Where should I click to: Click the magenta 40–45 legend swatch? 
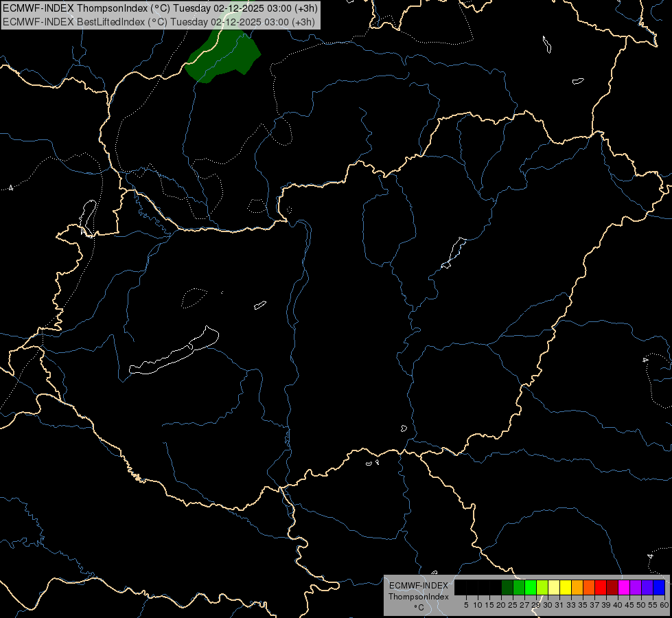pos(624,588)
